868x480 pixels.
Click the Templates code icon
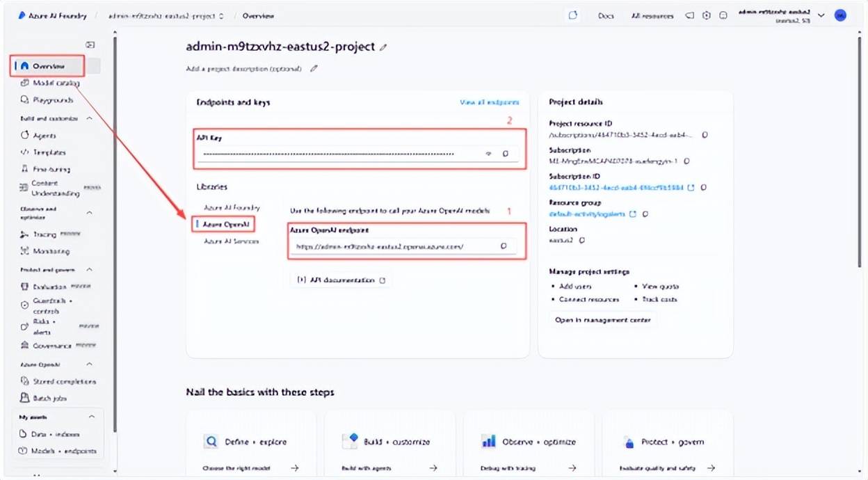(x=25, y=152)
